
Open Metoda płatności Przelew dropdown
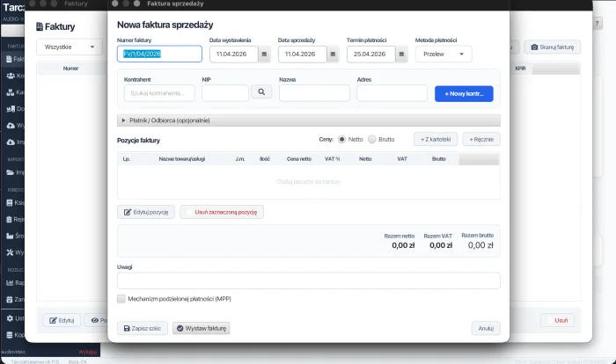[443, 54]
